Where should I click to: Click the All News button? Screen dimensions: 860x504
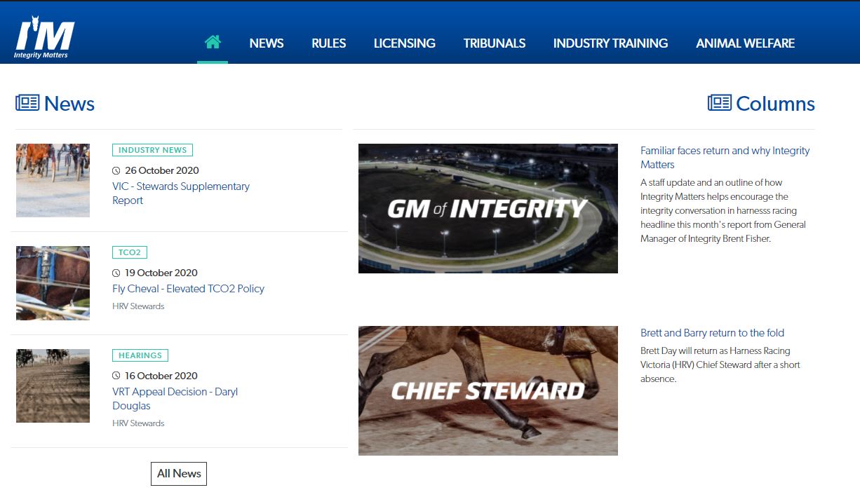[x=179, y=473]
